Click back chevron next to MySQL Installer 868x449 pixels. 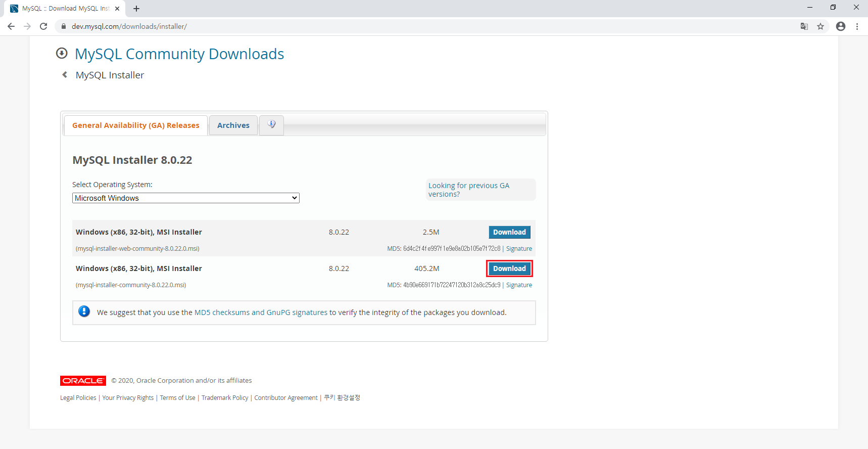tap(65, 75)
